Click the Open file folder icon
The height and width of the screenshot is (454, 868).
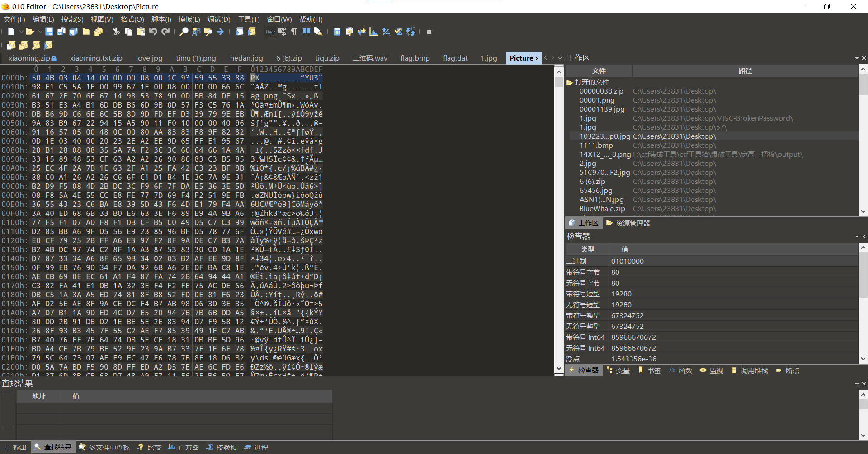[30, 32]
